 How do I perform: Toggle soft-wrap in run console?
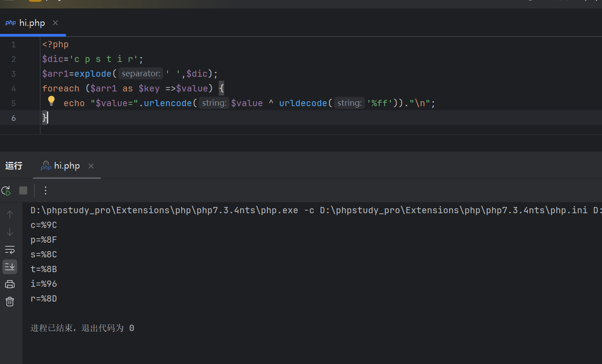coord(10,249)
